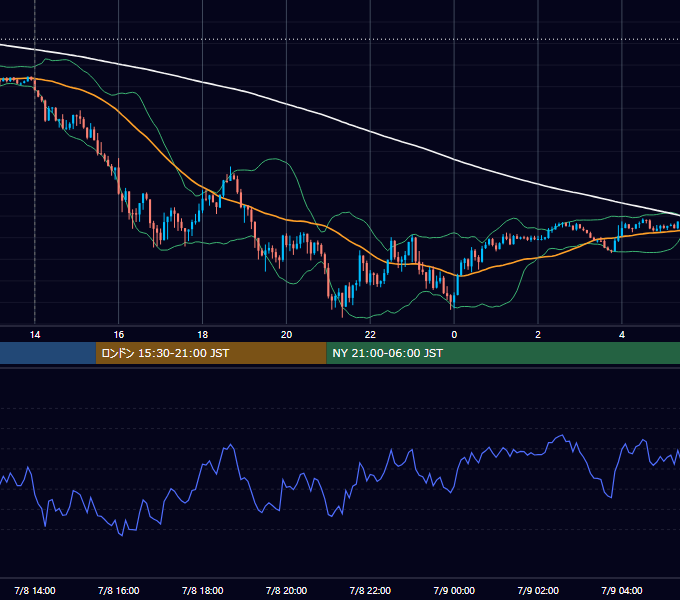Screen dimensions: 680x600
Task: Click the 2 hour label on price chart axis
Action: pos(538,335)
